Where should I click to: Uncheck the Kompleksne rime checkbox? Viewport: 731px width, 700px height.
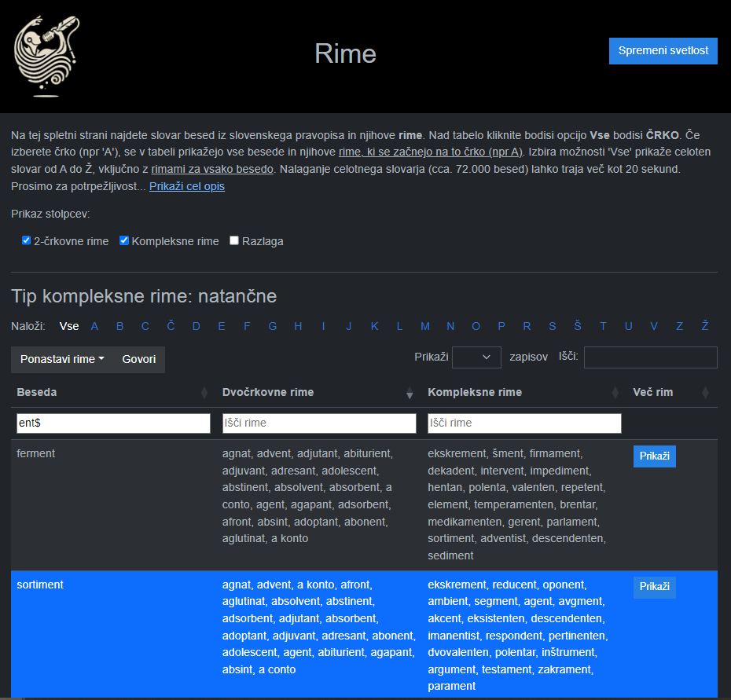(124, 240)
